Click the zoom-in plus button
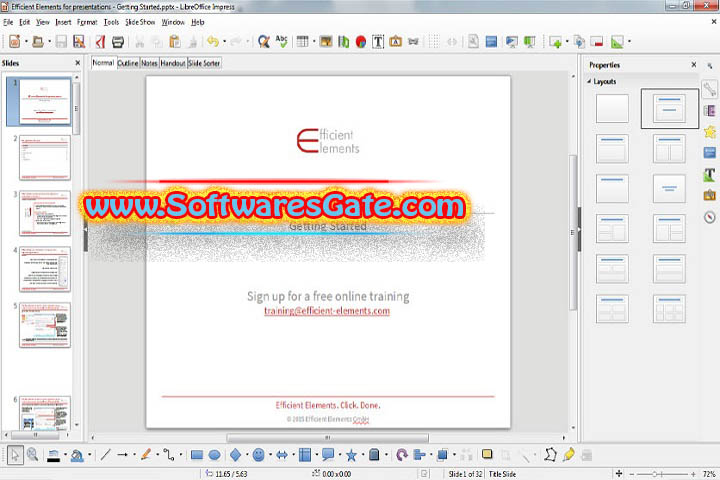 693,474
